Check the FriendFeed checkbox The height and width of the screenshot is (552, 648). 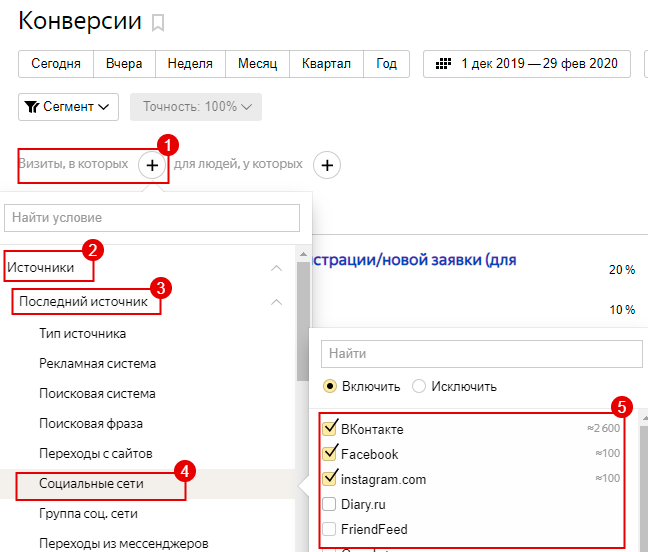(x=329, y=529)
